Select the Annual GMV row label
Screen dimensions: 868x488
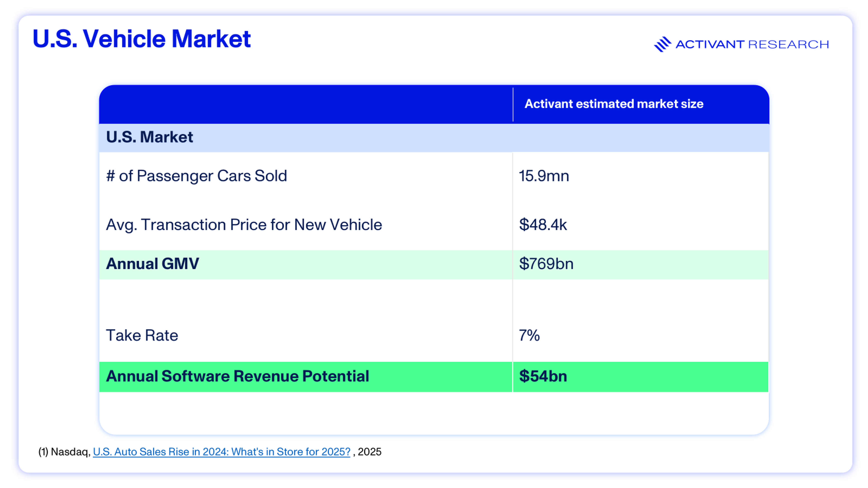pyautogui.click(x=152, y=264)
